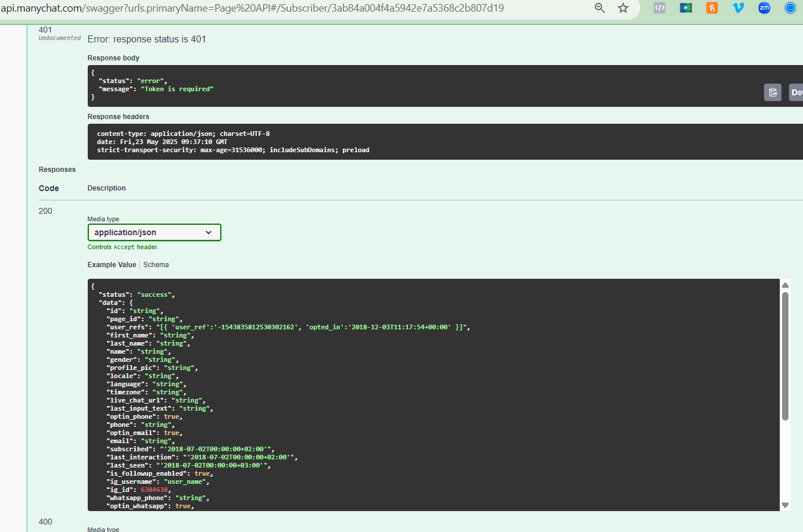Screen dimensions: 803x532
Task: Expand media type chevron arrow
Action: 209,232
